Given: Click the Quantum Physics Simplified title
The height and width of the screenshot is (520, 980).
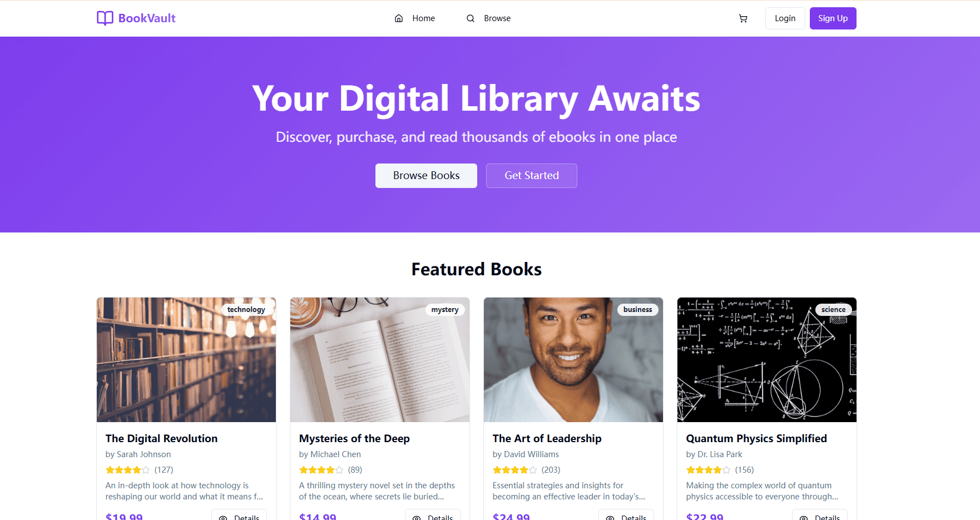Looking at the screenshot, I should (x=756, y=438).
